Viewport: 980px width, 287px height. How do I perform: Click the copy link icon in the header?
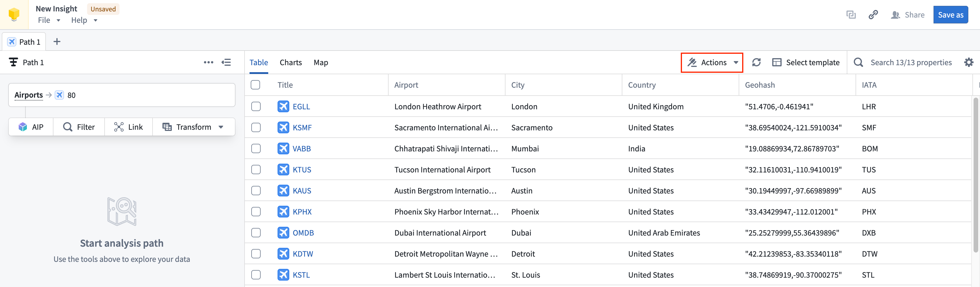pyautogui.click(x=873, y=14)
